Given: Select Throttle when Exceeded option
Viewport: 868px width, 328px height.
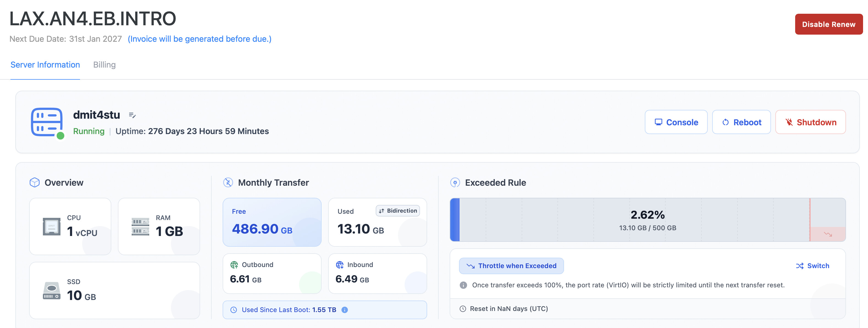Looking at the screenshot, I should 511,266.
